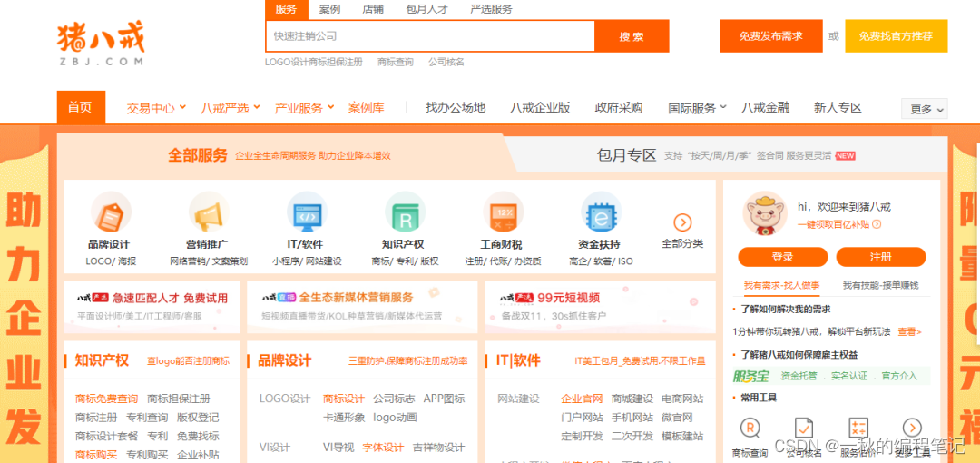Open the 服务估价 tool icon
Screen dimensions: 980x463
click(x=858, y=429)
